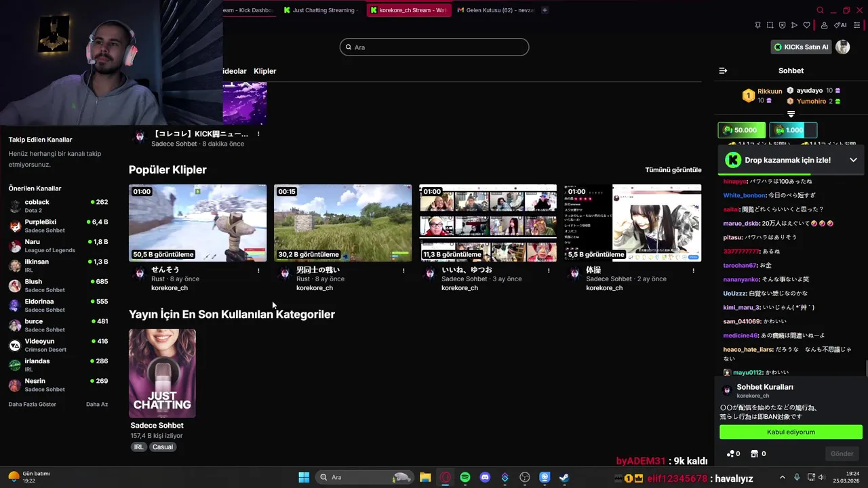The height and width of the screenshot is (488, 868).
Task: Expand the gift leaderboard arrow
Action: (791, 114)
